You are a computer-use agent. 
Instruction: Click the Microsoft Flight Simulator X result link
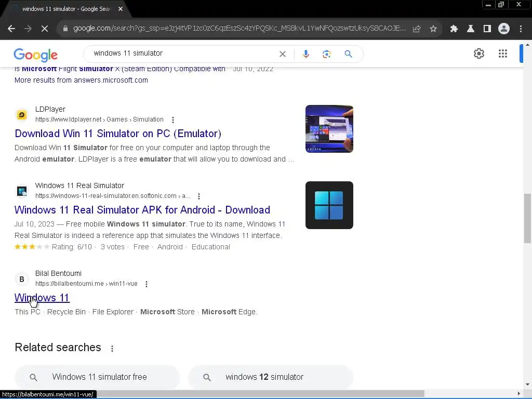120,69
